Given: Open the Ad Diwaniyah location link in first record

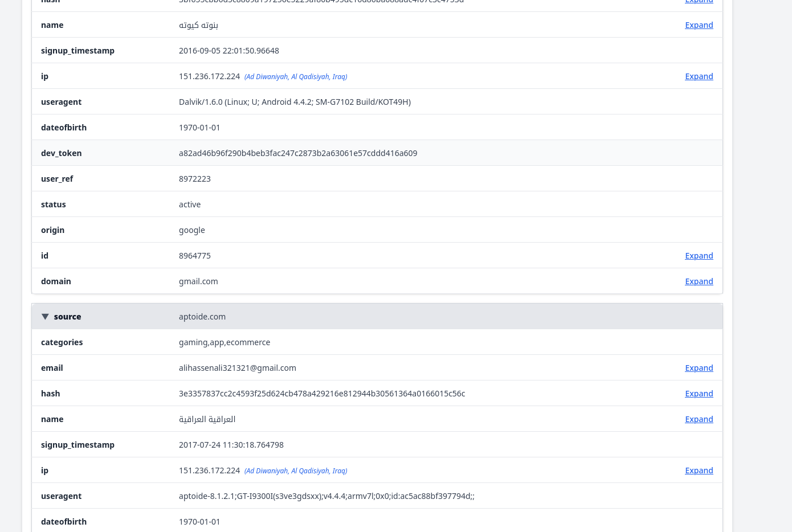Looking at the screenshot, I should pos(296,77).
